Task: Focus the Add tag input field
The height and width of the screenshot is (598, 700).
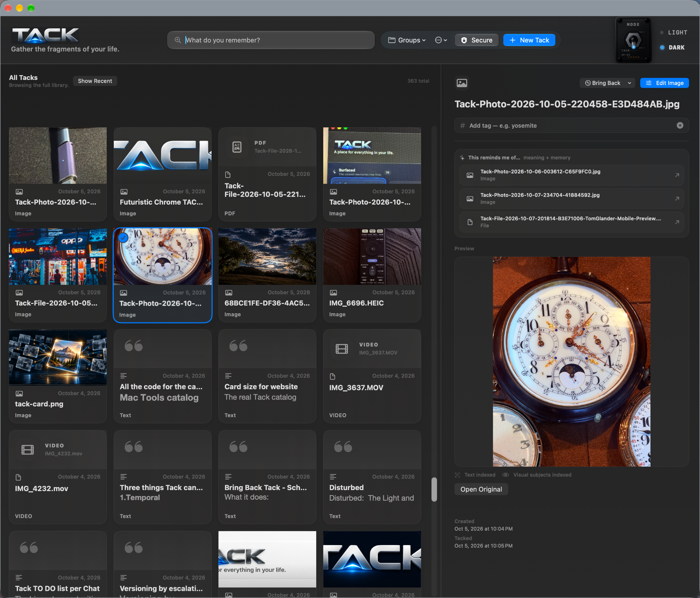Action: click(x=571, y=125)
